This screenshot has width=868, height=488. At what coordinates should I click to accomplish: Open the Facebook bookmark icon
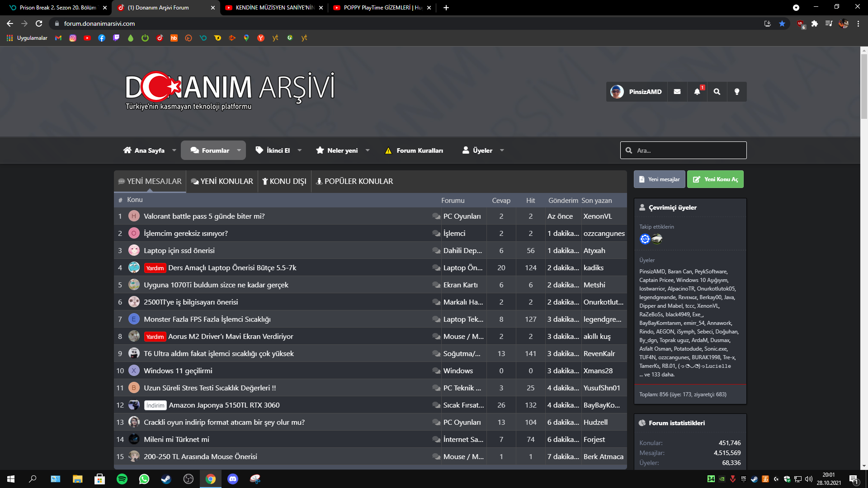click(x=102, y=38)
